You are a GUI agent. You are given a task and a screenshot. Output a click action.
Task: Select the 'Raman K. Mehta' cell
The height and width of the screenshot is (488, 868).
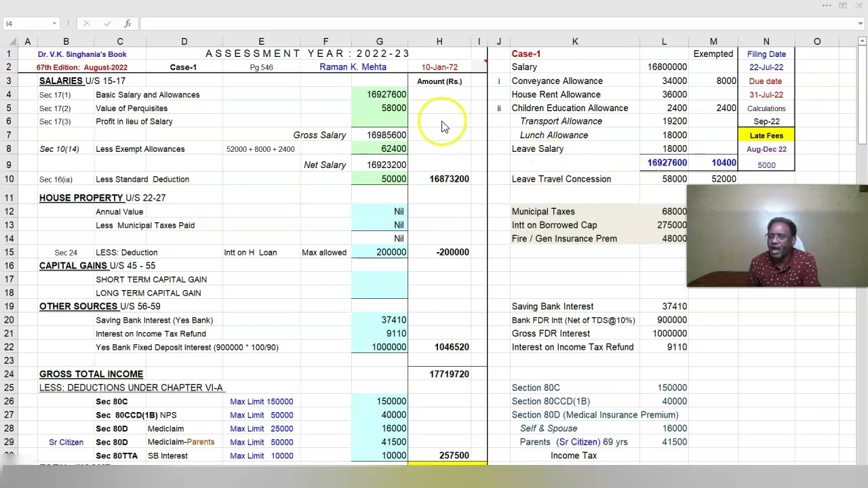[353, 67]
